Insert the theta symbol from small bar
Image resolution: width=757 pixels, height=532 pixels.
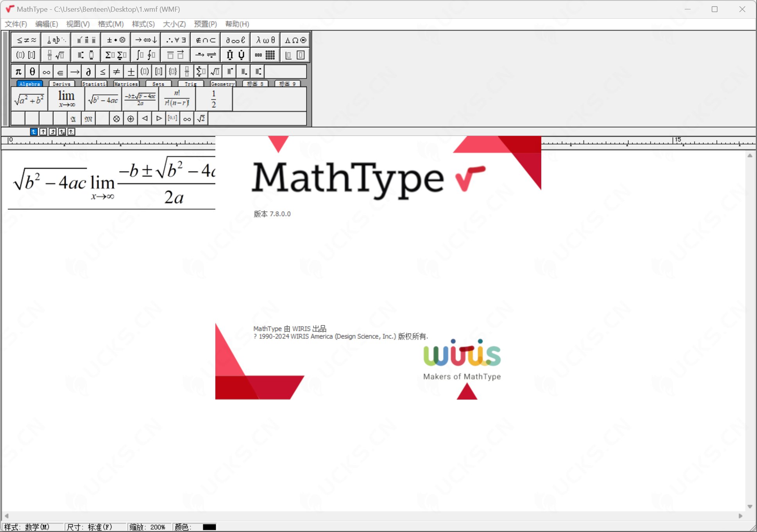click(x=32, y=72)
